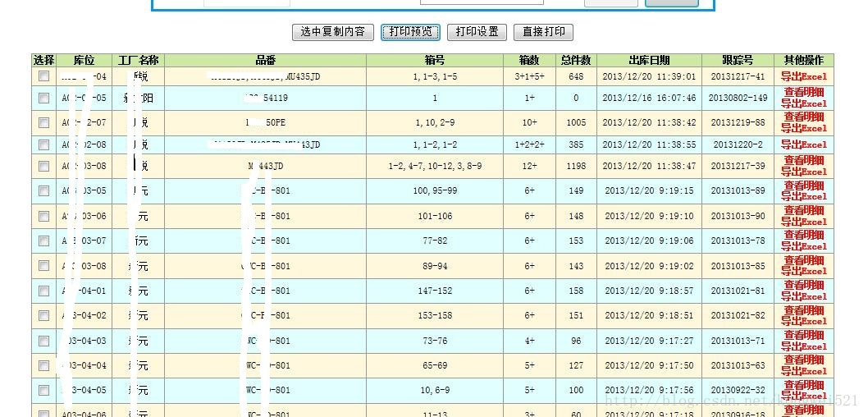The width and height of the screenshot is (868, 417).
Task: Click 导出Excel in row 20131013-89
Action: [x=804, y=196]
